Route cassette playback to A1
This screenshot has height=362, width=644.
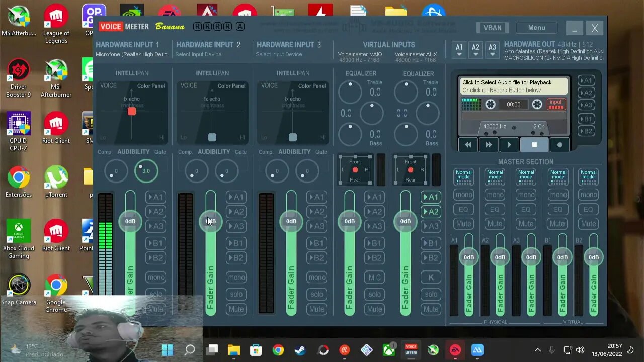(586, 80)
